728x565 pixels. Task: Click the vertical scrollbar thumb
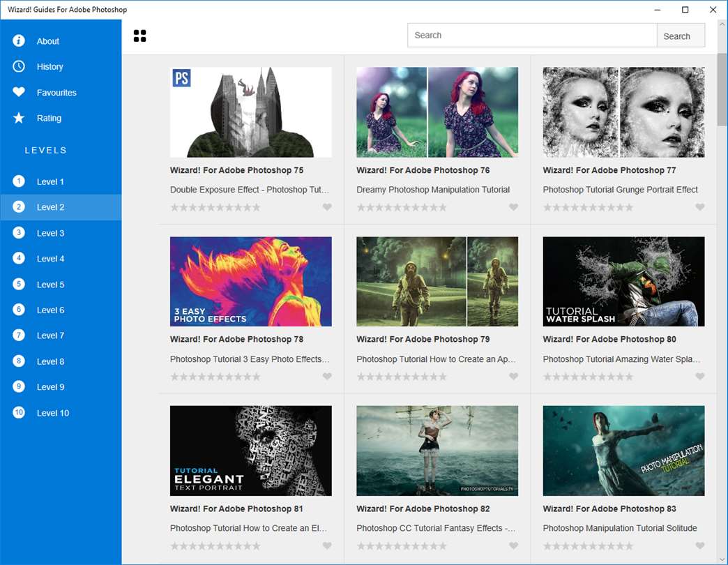722,89
